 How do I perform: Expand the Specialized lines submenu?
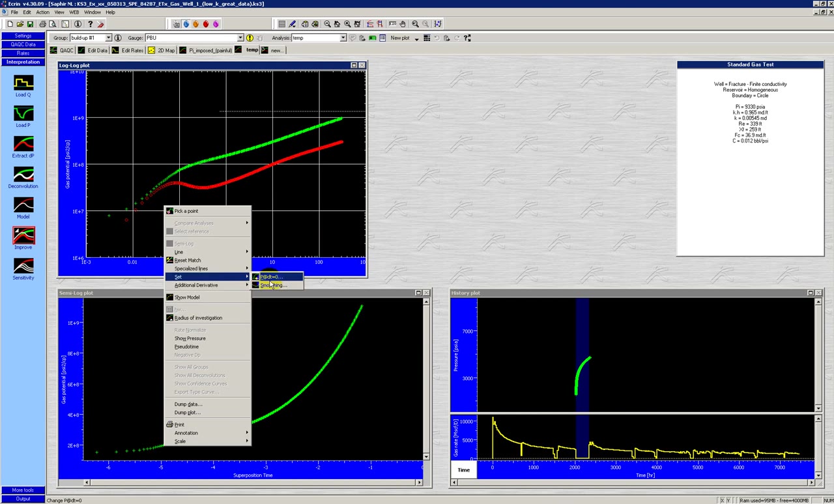[x=191, y=268]
